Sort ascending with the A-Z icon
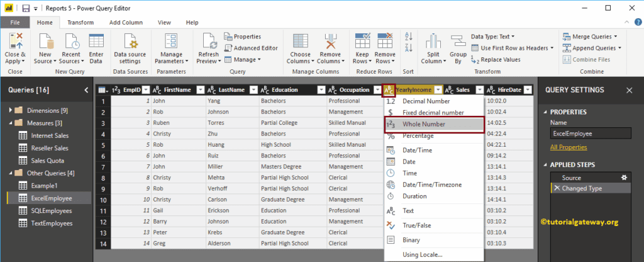644x262 pixels. tap(408, 36)
